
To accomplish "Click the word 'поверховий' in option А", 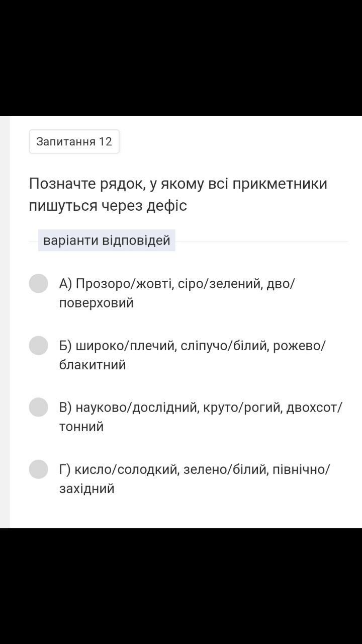I will coord(96,303).
